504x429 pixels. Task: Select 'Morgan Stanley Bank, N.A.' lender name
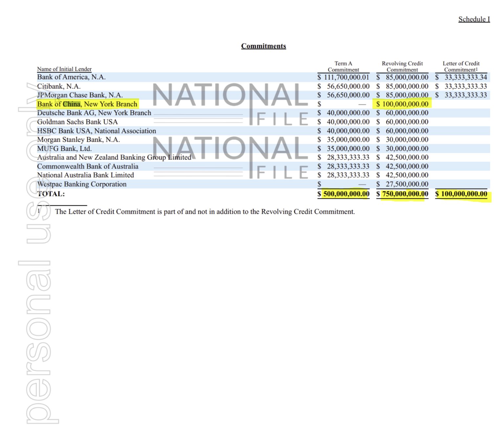click(78, 139)
